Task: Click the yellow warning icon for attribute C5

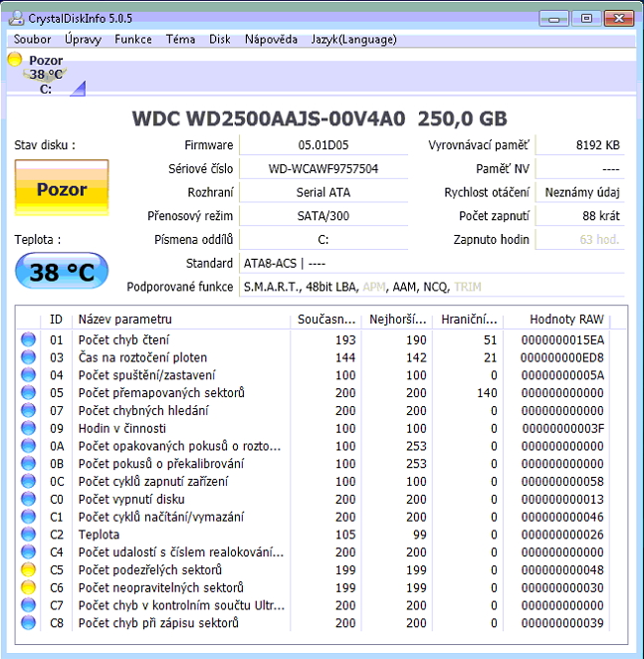Action: [28, 570]
